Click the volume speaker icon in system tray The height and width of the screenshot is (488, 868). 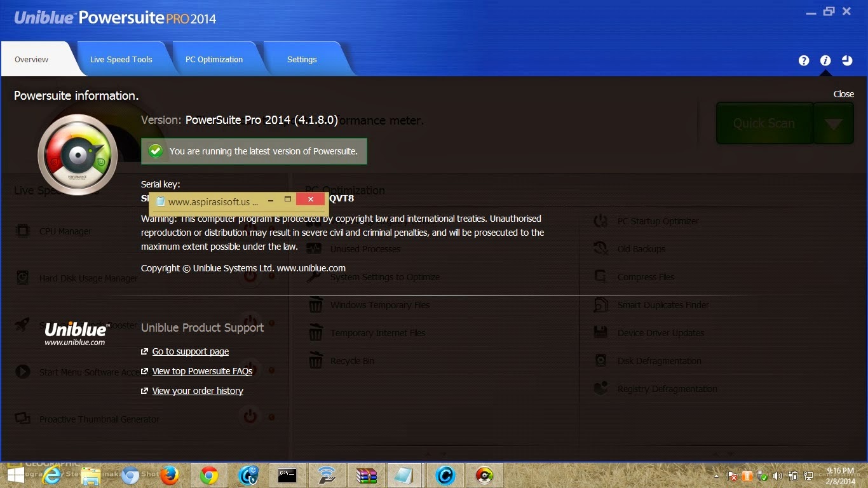click(777, 476)
